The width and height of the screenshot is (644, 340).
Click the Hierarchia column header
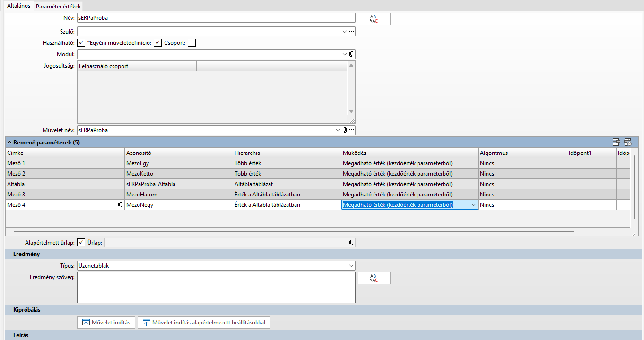[x=287, y=153]
